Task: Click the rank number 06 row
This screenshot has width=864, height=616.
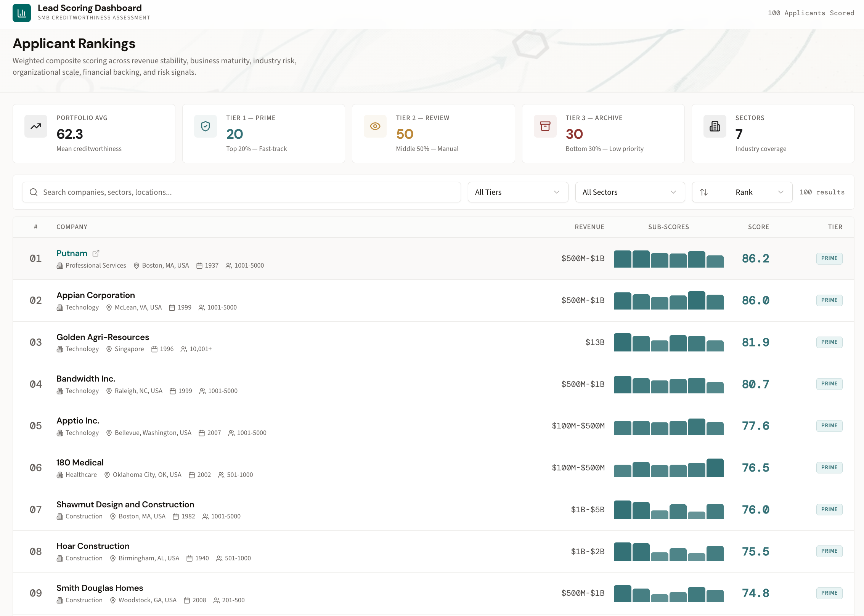Action: coord(36,468)
